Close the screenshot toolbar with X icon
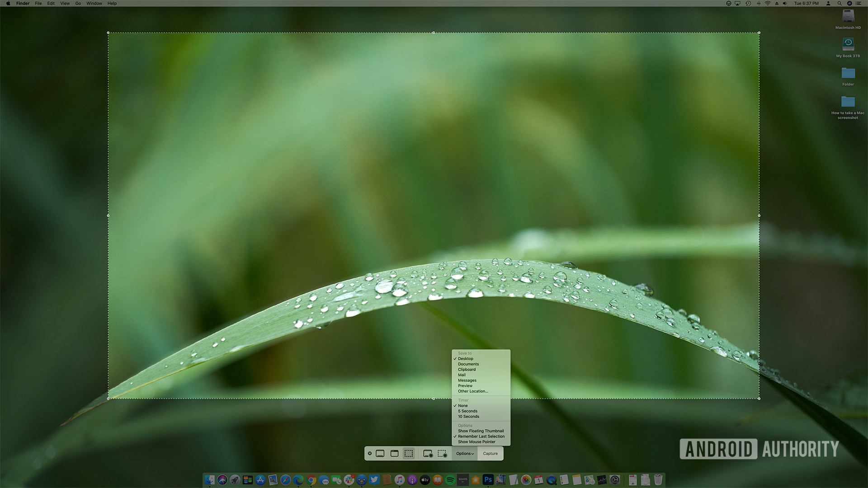Viewport: 868px width, 488px height. (370, 453)
